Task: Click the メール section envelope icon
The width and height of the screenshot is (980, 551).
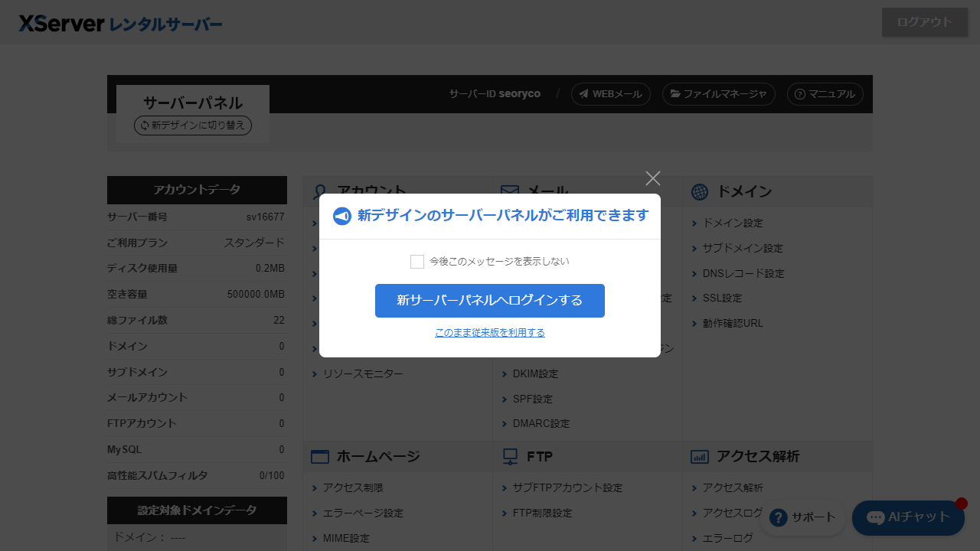Action: tap(510, 191)
